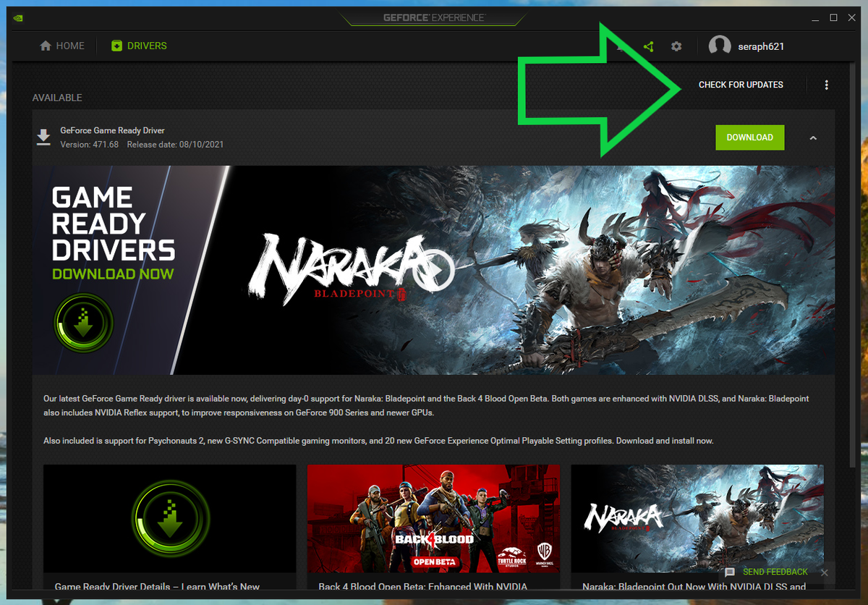Click the Drivers badge icon
This screenshot has width=868, height=605.
116,45
